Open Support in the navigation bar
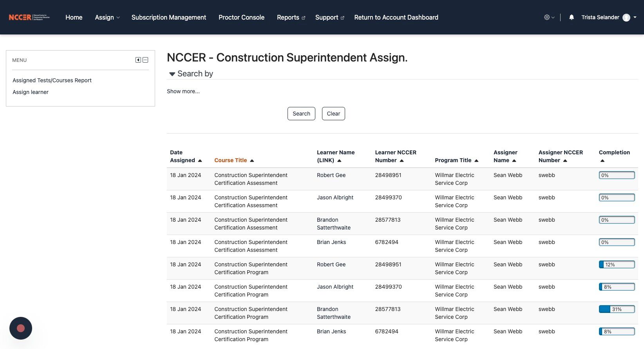Image resolution: width=644 pixels, height=349 pixels. point(329,17)
